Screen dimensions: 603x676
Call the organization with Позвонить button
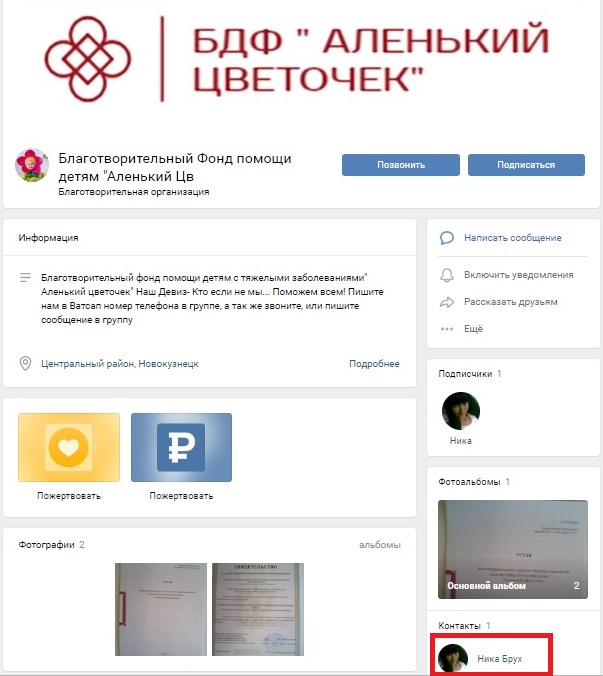pyautogui.click(x=401, y=165)
